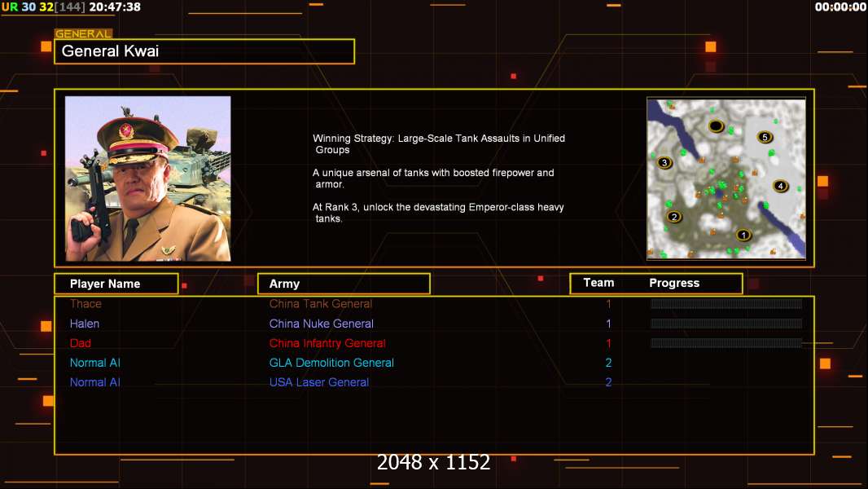
Task: Click the Army column header
Action: click(344, 284)
